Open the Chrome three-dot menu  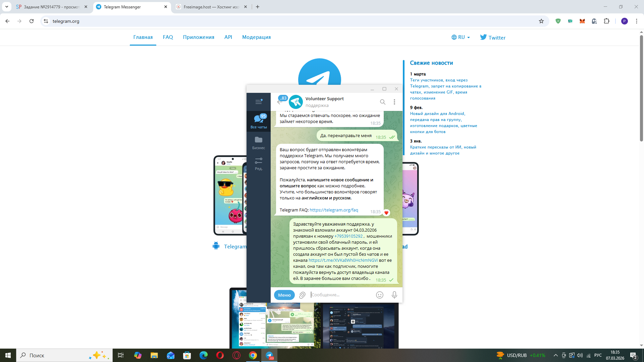click(x=637, y=21)
